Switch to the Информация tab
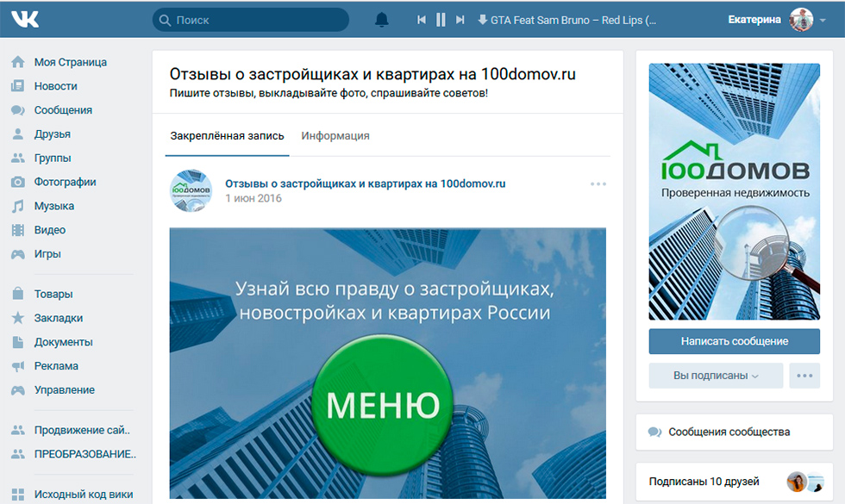This screenshot has height=504, width=845. 335,136
